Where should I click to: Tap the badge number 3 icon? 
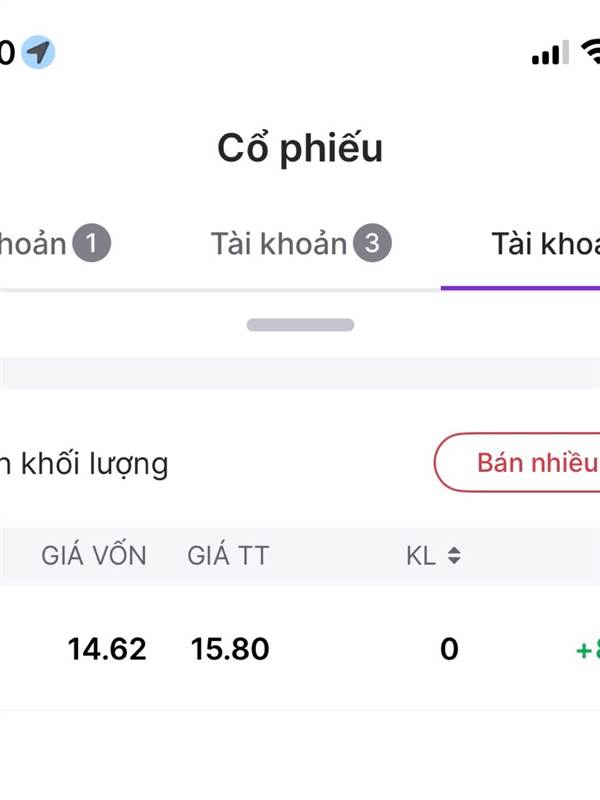(373, 243)
